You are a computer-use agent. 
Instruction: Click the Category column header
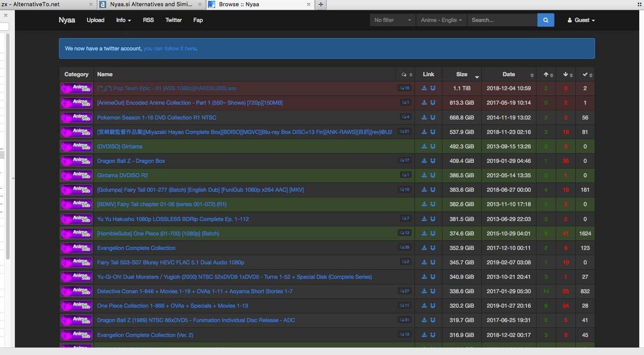76,74
